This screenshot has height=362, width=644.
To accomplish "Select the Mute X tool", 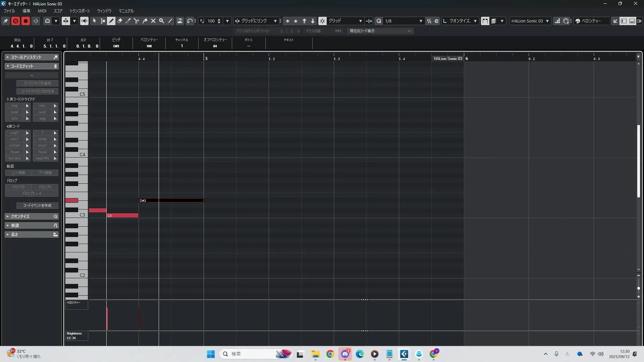I will [x=153, y=21].
